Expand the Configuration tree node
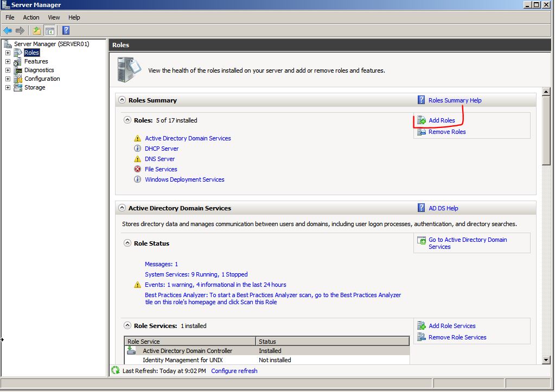The image size is (555, 392). tap(8, 79)
